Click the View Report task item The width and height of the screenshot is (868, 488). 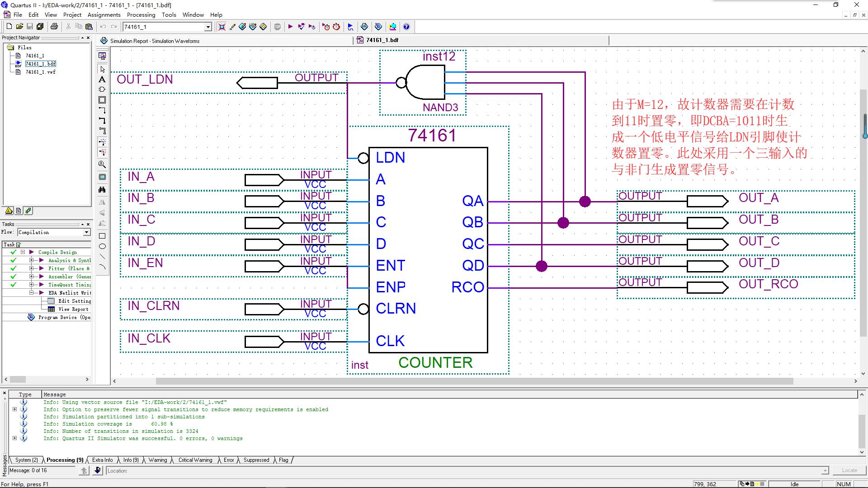point(73,309)
